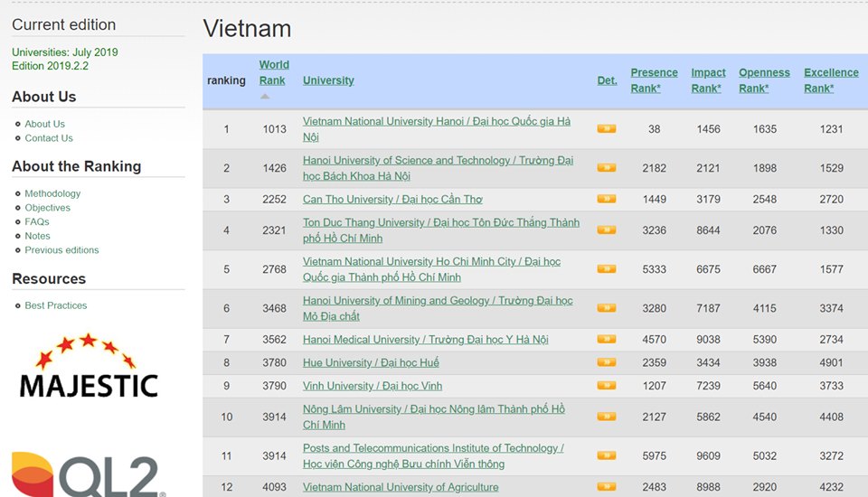Sort by Excellence Rank column header
The width and height of the screenshot is (868, 497).
[830, 80]
